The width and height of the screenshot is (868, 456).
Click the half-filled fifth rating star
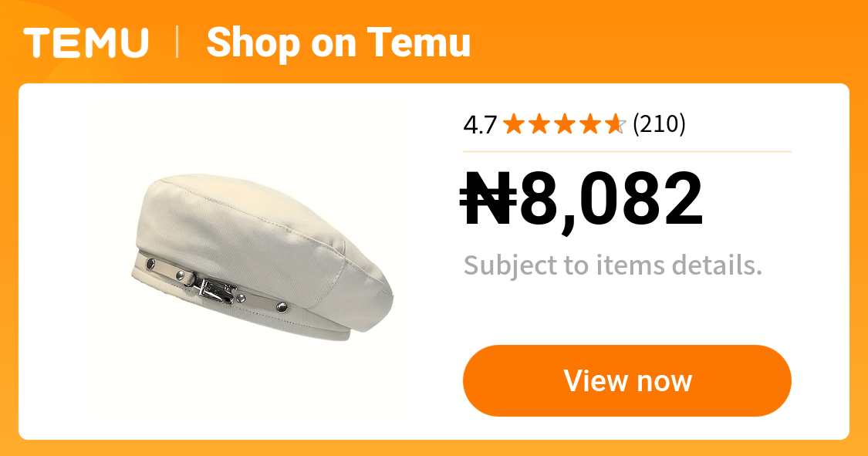coord(616,124)
